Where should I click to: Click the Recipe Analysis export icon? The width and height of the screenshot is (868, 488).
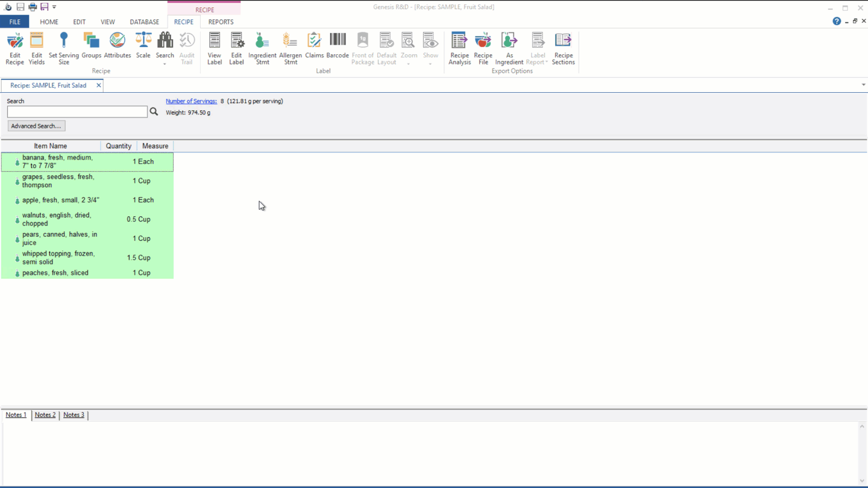point(459,48)
